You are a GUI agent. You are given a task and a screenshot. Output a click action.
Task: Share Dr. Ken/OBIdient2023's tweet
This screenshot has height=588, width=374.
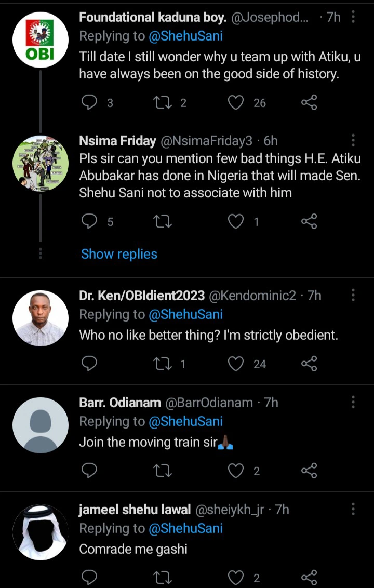point(309,364)
